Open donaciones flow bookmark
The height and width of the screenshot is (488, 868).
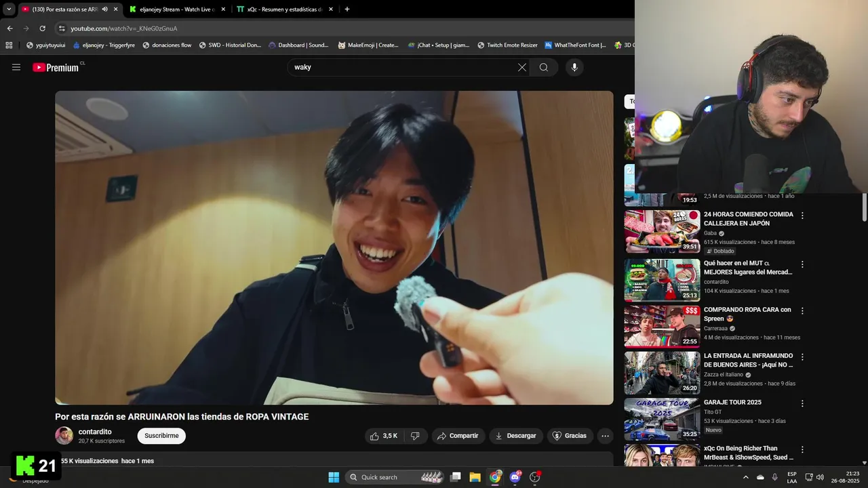(x=167, y=45)
